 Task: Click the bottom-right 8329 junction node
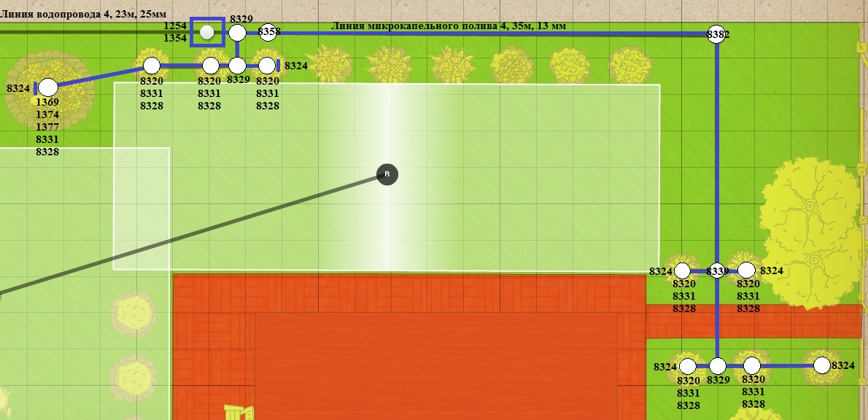point(718,365)
